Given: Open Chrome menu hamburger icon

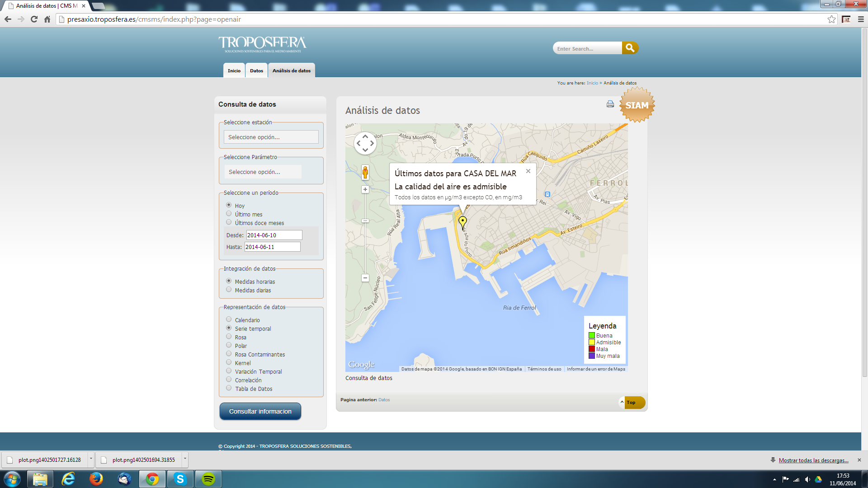Looking at the screenshot, I should pos(861,19).
